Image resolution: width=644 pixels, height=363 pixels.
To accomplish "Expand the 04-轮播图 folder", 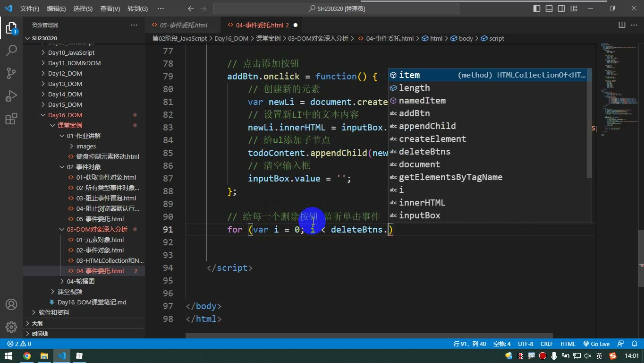I will [81, 281].
